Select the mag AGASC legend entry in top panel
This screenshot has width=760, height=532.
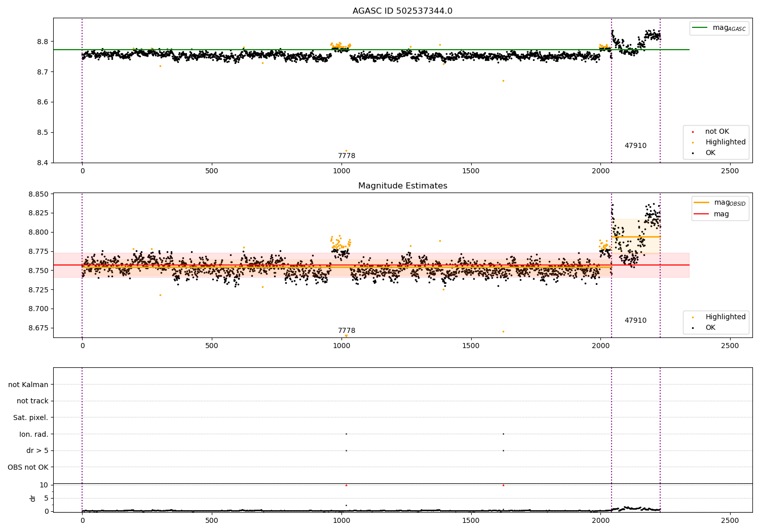718,28
